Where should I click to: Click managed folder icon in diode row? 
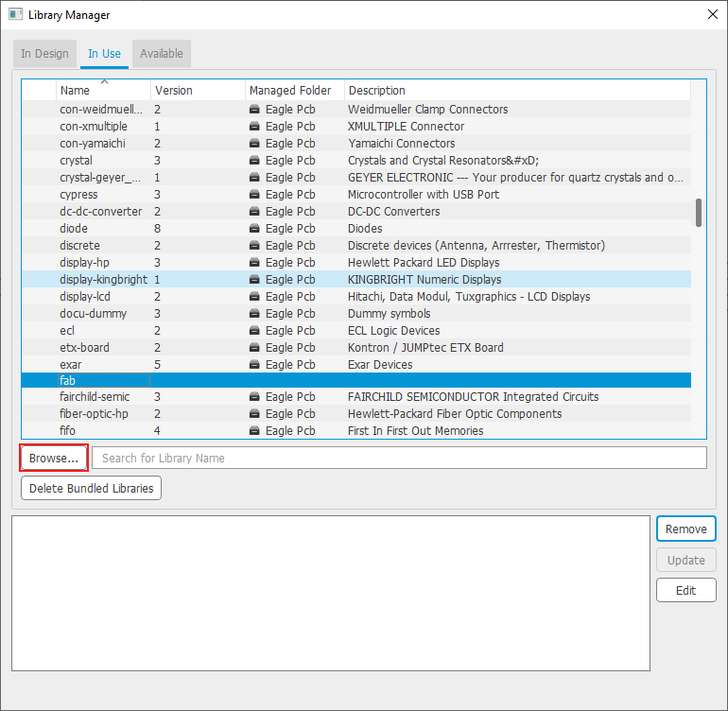(x=254, y=229)
